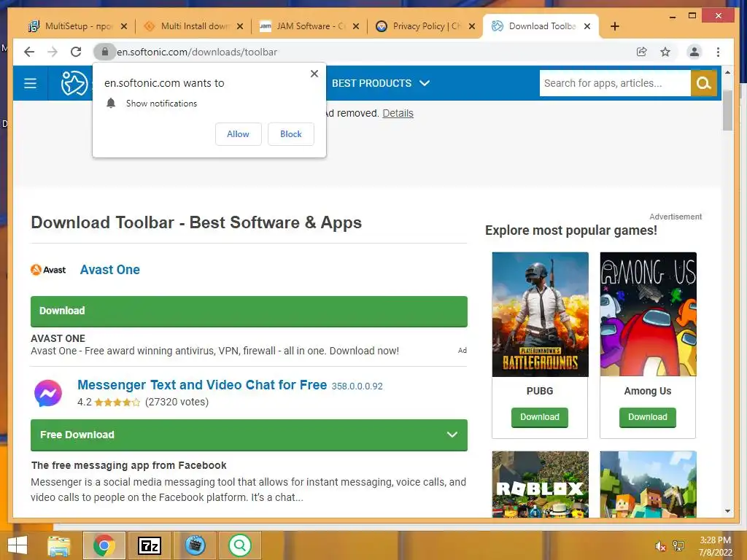The height and width of the screenshot is (560, 747).
Task: Click the address bar URL
Action: (197, 52)
